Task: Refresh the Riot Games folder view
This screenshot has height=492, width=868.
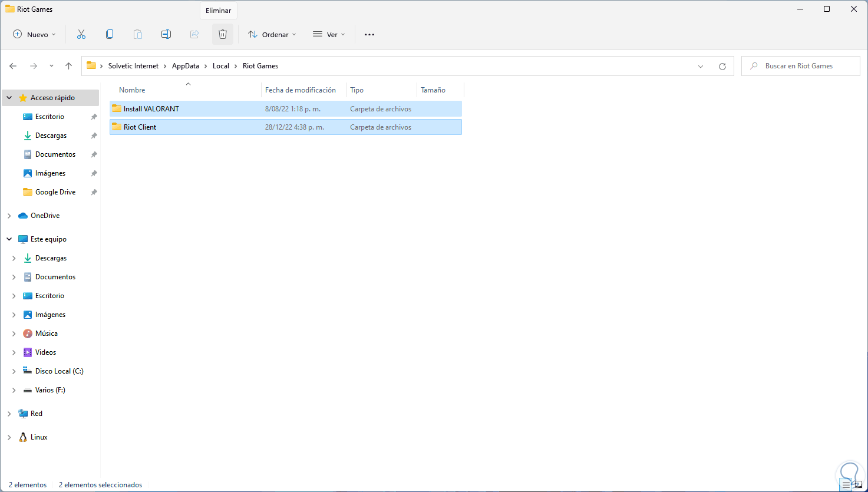Action: point(722,67)
